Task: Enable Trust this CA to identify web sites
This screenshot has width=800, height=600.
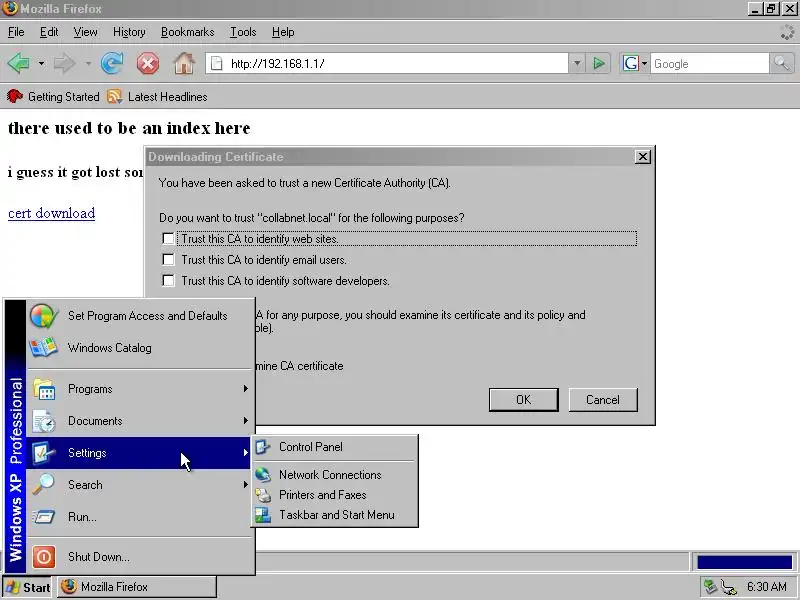Action: pos(168,238)
